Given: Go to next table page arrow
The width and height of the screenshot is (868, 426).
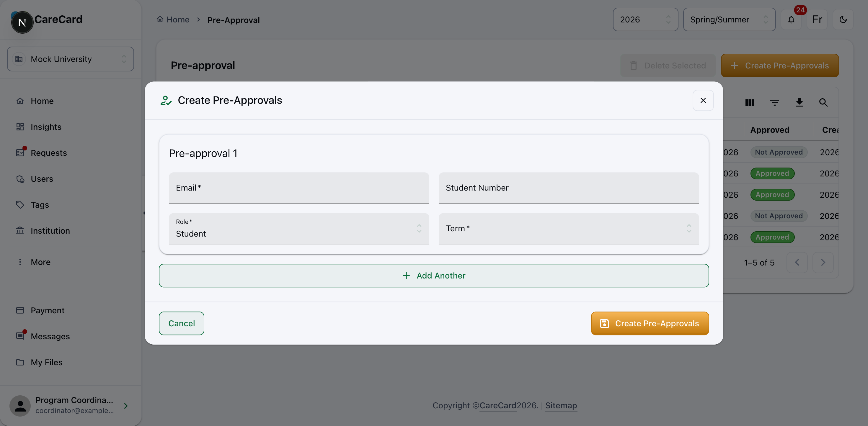Looking at the screenshot, I should pyautogui.click(x=823, y=262).
